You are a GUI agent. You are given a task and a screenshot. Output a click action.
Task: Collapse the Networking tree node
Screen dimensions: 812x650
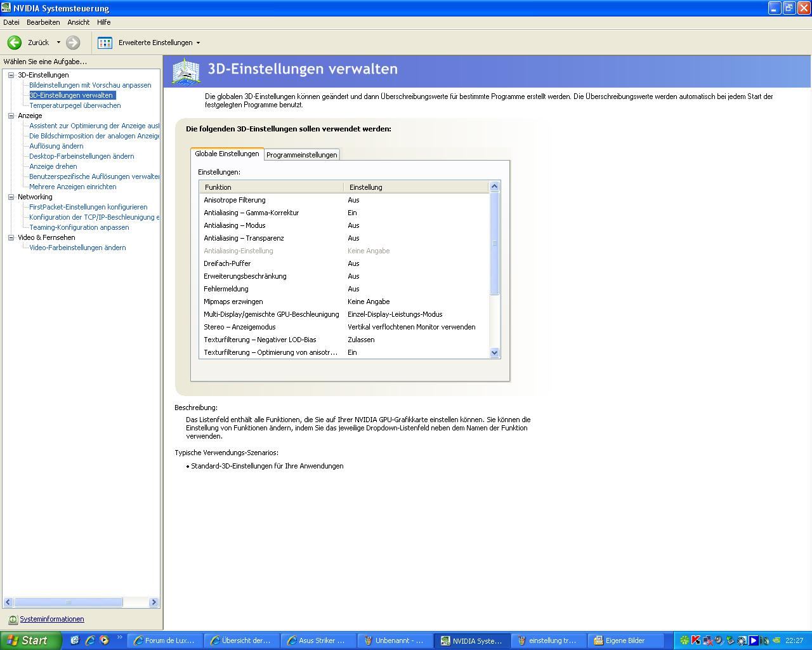[x=11, y=197]
